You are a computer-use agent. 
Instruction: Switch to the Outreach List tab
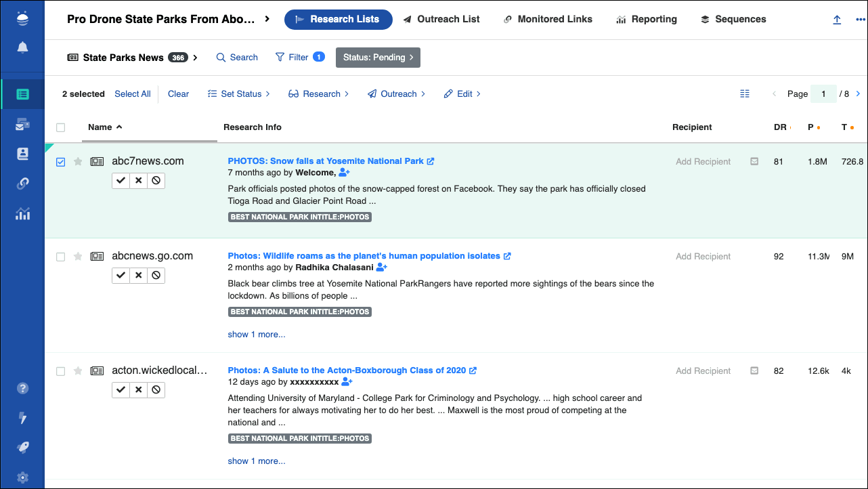(441, 19)
